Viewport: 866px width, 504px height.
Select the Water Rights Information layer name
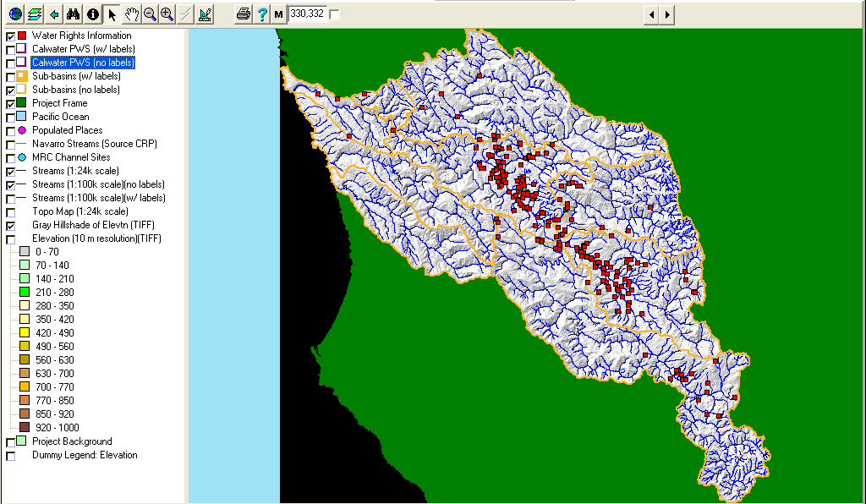(82, 36)
